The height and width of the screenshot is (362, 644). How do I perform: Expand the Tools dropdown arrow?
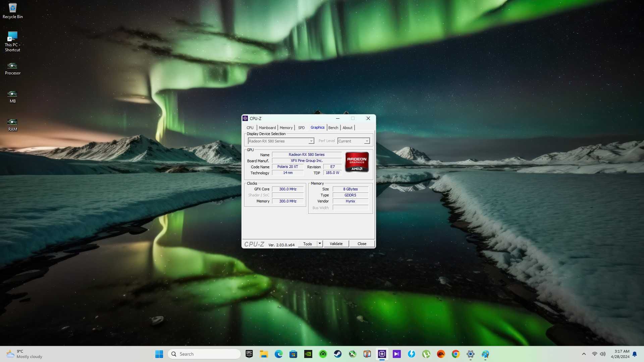(x=320, y=244)
